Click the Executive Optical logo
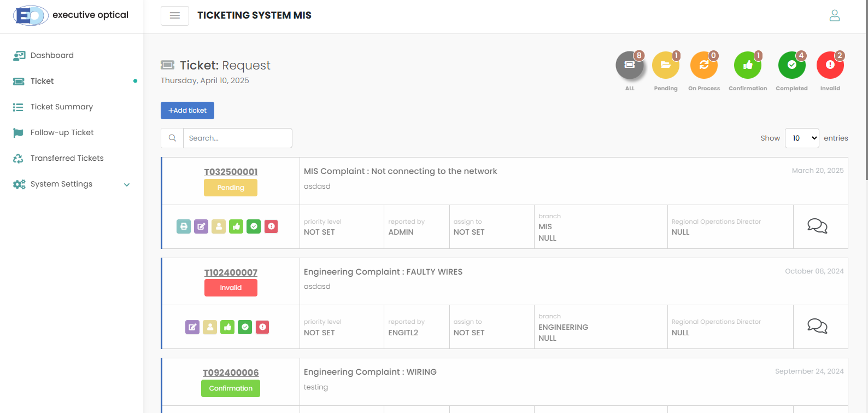This screenshot has width=868, height=413. 71,15
